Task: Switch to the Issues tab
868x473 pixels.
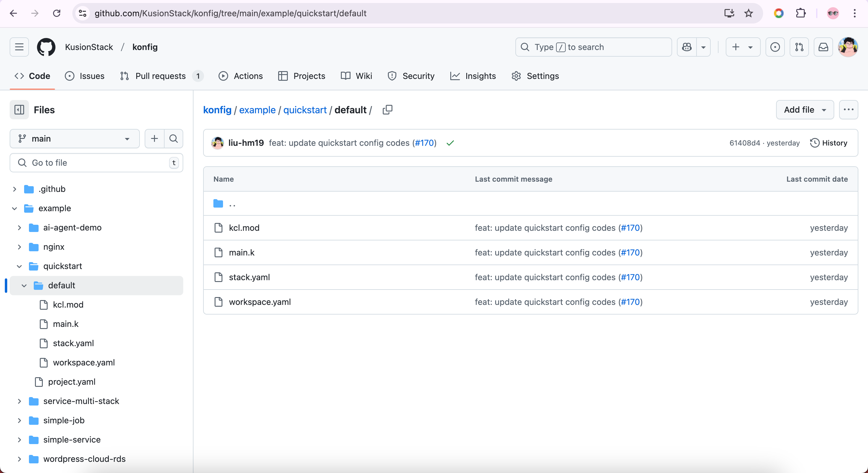Action: tap(85, 76)
